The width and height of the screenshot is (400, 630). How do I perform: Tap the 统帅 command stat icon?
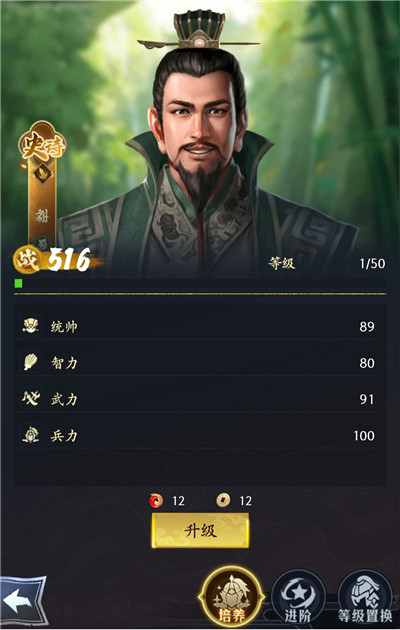tap(31, 326)
